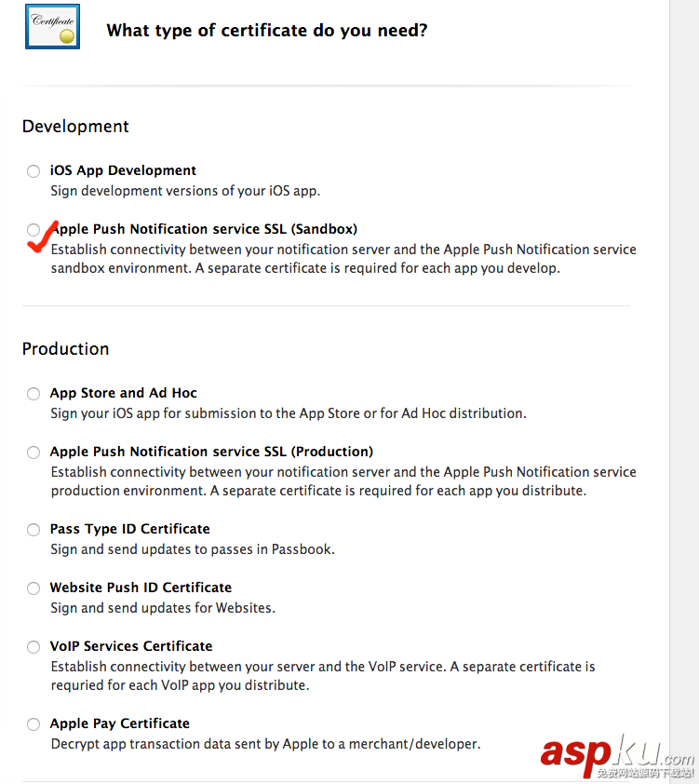
Task: Click the vertical scrollbar track on the right
Action: tap(684, 372)
